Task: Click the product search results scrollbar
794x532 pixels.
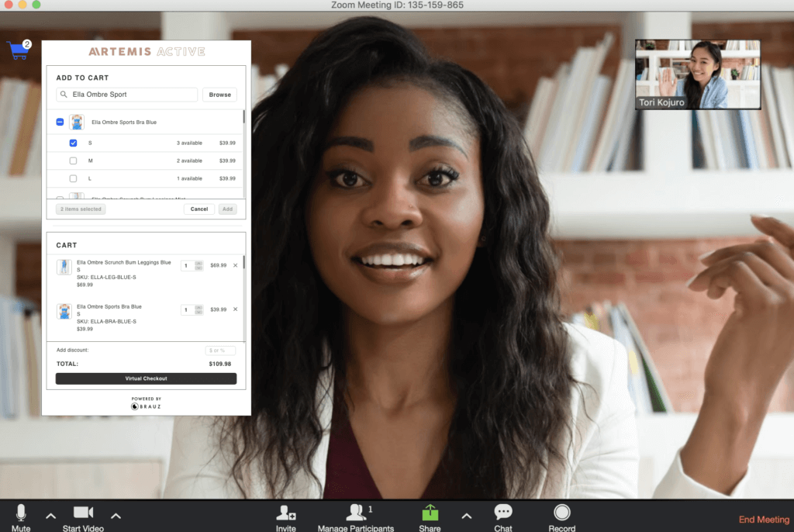Action: 243,118
